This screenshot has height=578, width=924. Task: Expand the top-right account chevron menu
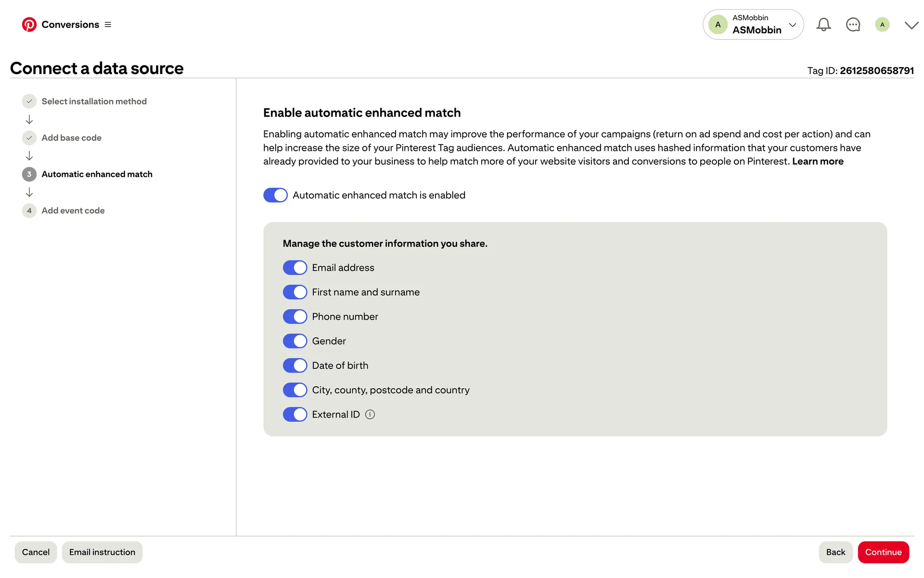911,25
